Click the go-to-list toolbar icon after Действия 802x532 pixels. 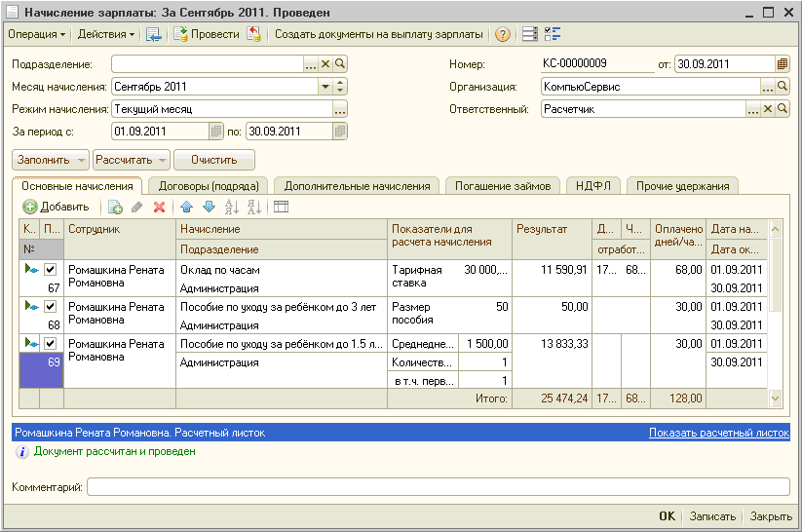click(153, 34)
